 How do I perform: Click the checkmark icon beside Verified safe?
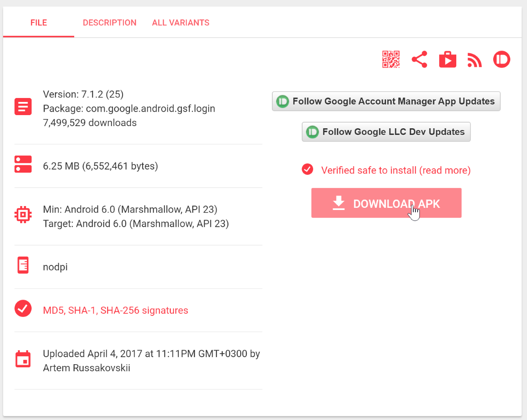[307, 169]
